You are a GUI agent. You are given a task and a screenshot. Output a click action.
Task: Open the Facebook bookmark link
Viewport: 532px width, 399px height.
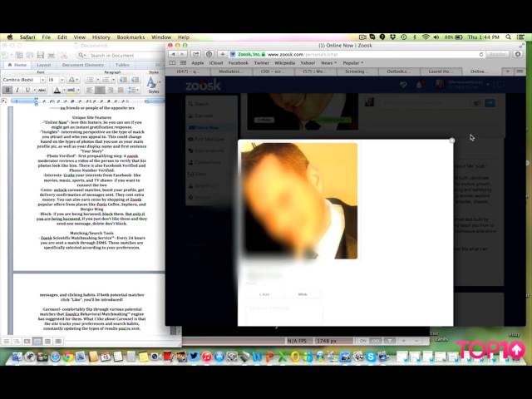(x=239, y=63)
